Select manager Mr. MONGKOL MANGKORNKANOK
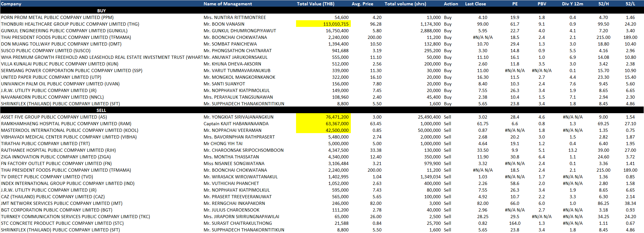The width and height of the screenshot is (644, 233). pos(239,77)
